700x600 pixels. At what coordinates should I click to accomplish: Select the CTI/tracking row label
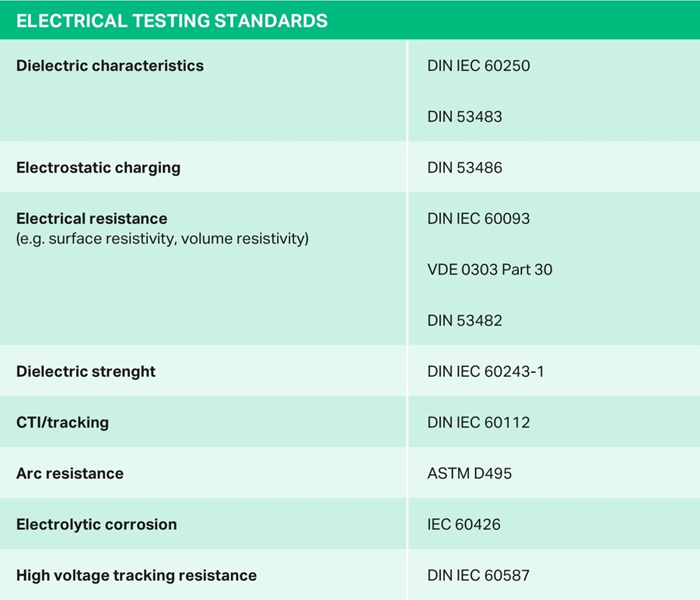pyautogui.click(x=62, y=423)
